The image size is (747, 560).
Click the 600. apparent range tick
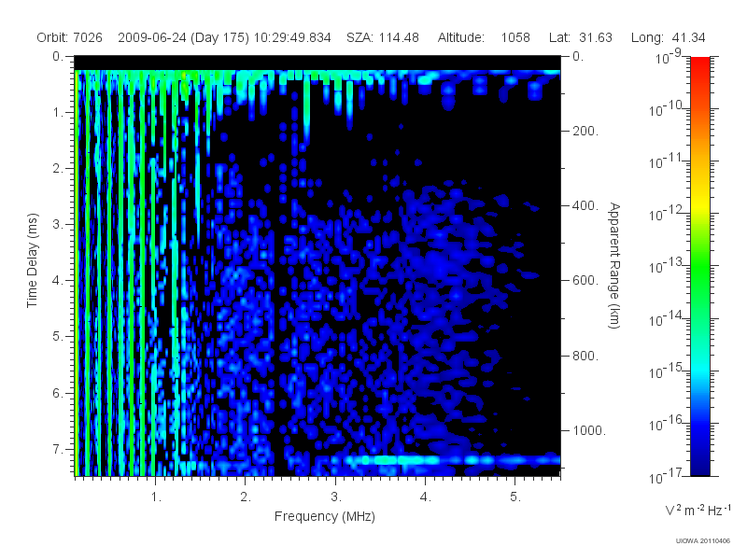click(x=585, y=281)
